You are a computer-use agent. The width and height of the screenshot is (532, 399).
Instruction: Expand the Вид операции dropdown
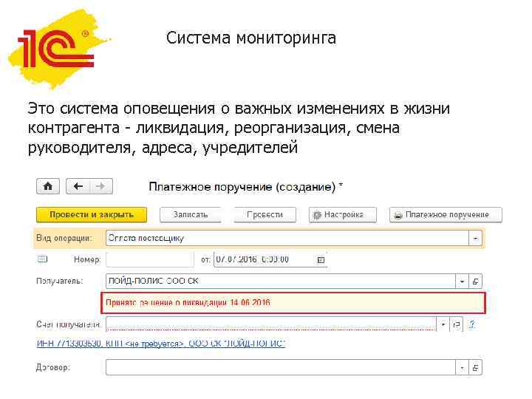click(x=475, y=239)
